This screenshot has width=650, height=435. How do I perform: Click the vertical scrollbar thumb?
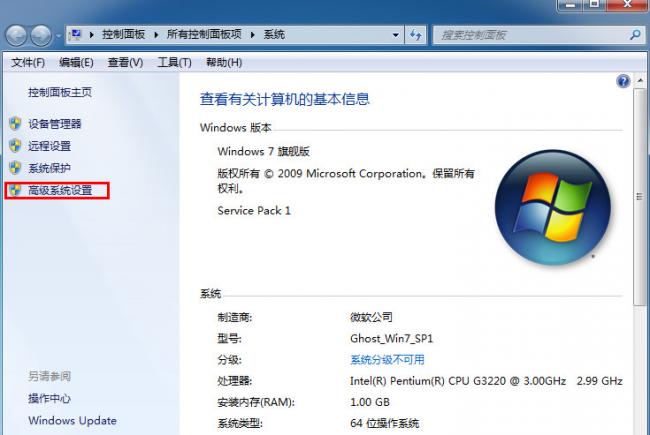pyautogui.click(x=639, y=197)
